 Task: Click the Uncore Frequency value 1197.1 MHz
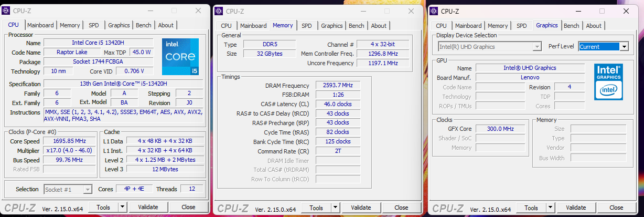coord(383,63)
